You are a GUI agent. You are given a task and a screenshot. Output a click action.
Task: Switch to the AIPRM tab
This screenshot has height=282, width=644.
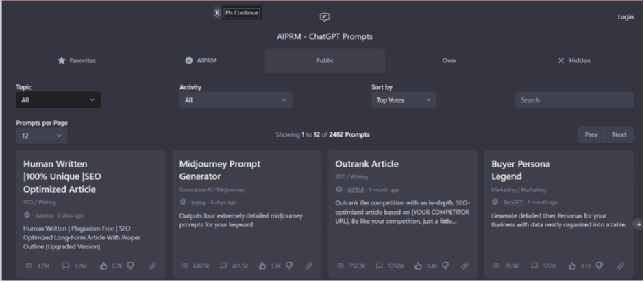[x=201, y=60]
